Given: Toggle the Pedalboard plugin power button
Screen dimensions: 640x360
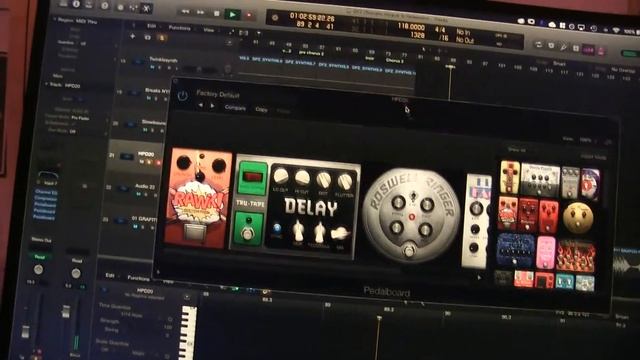Looking at the screenshot, I should point(182,96).
